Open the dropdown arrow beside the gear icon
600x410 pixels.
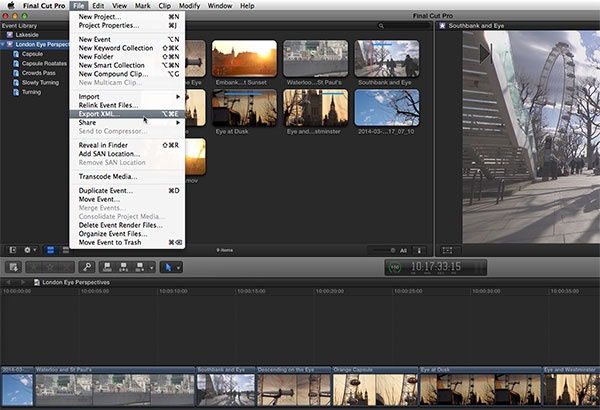tap(35, 250)
